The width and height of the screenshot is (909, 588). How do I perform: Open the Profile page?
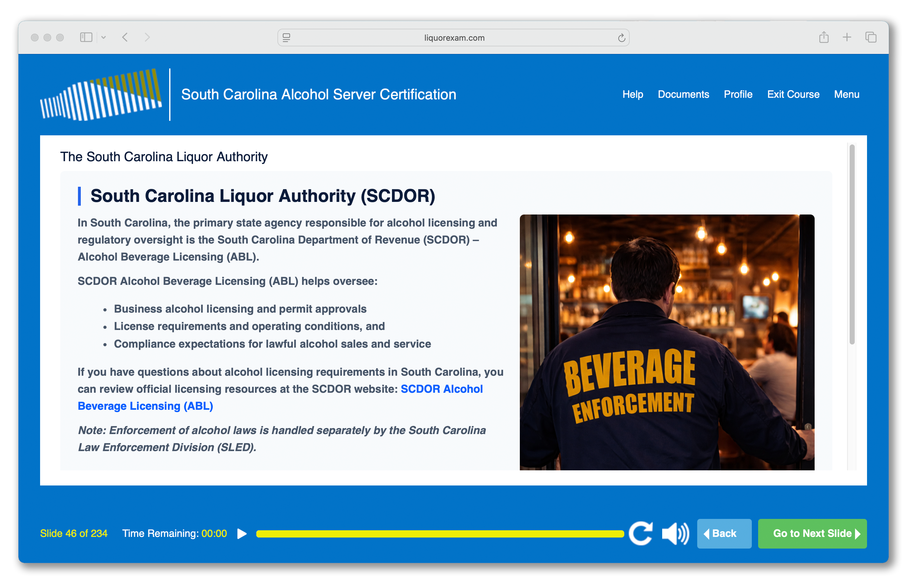pos(738,94)
